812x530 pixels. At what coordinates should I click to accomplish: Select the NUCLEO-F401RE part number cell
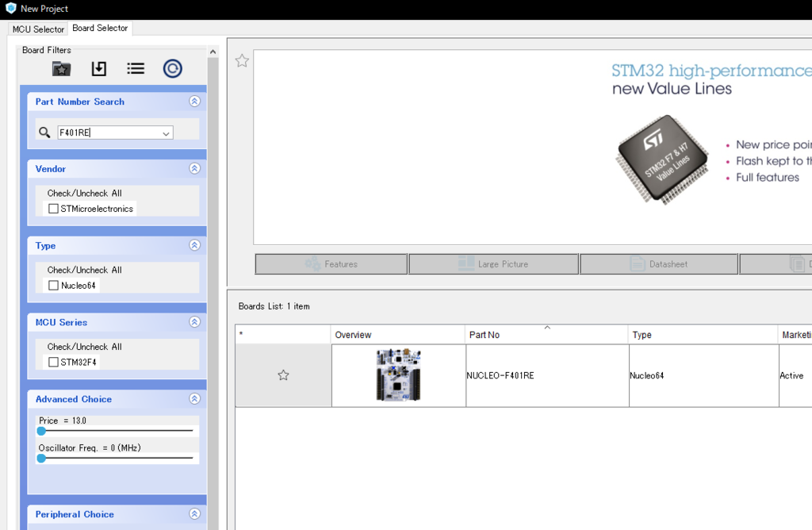point(547,375)
